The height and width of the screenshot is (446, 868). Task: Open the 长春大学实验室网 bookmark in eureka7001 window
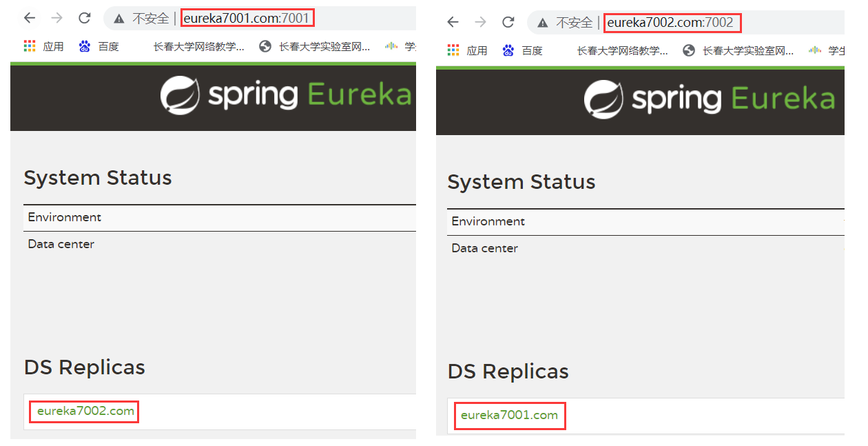point(315,46)
